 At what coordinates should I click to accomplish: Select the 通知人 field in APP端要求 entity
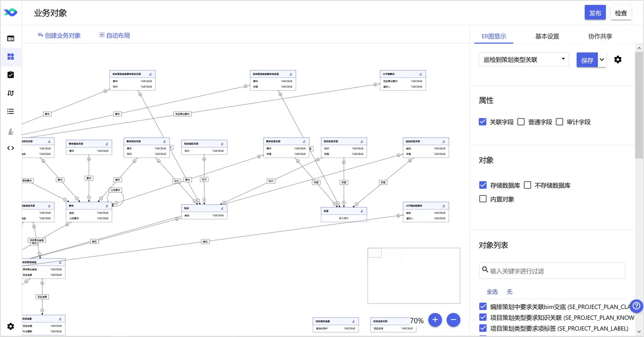click(403, 87)
